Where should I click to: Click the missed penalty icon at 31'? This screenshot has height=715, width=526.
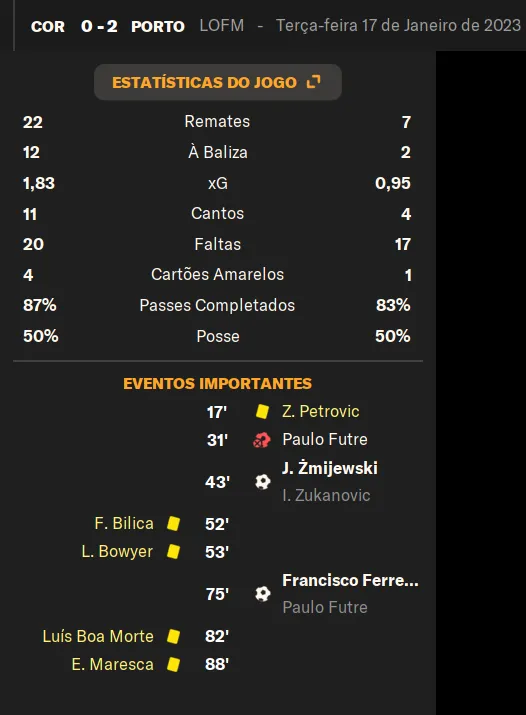(x=262, y=440)
